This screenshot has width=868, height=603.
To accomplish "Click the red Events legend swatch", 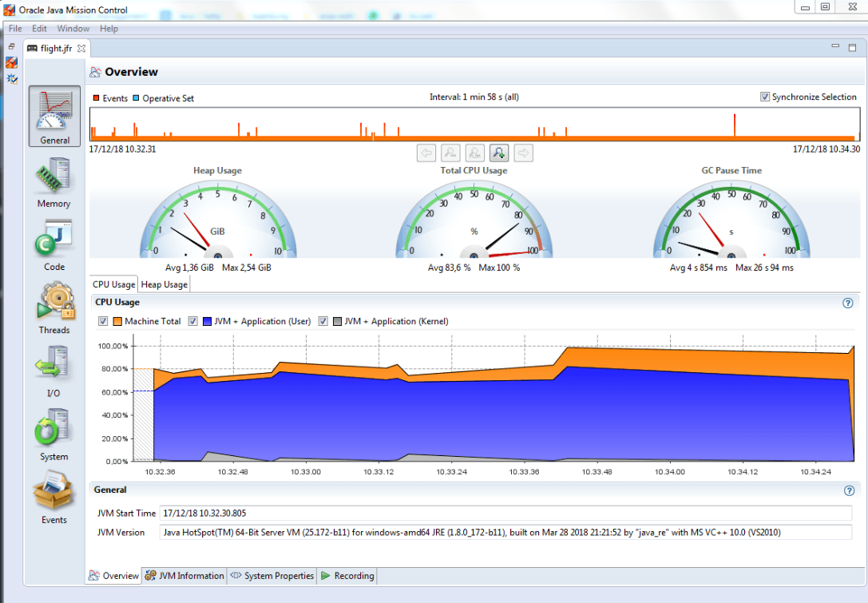I will (x=97, y=98).
